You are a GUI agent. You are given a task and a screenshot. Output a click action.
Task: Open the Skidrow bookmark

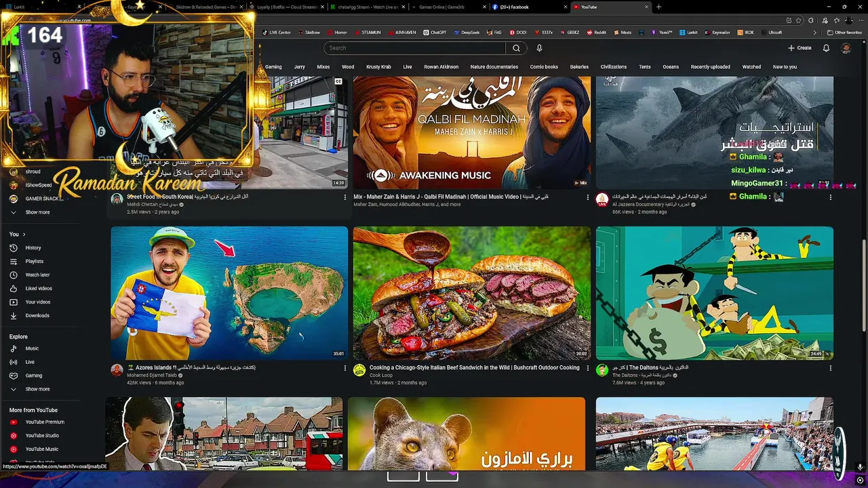[x=309, y=33]
